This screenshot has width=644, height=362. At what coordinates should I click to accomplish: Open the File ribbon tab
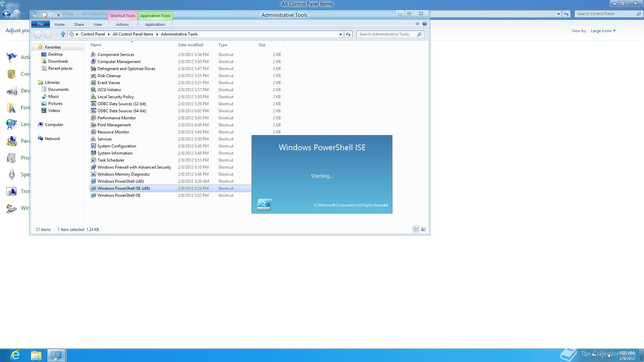pyautogui.click(x=41, y=24)
